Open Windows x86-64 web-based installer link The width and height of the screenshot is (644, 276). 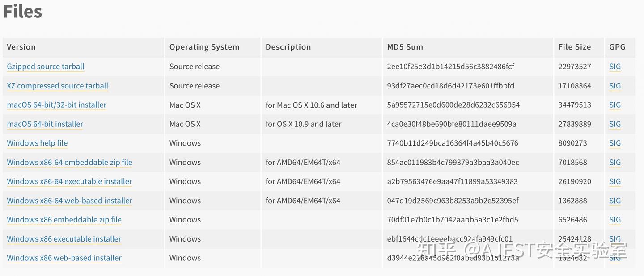point(70,201)
